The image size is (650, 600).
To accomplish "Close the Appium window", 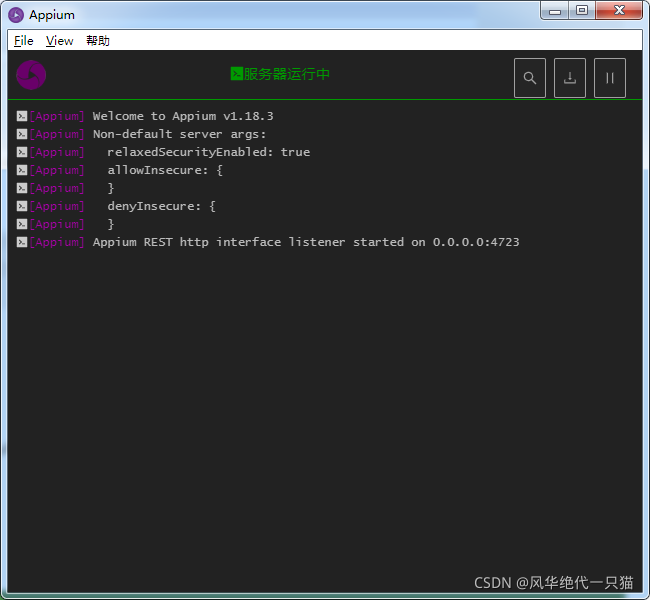I will [x=619, y=11].
